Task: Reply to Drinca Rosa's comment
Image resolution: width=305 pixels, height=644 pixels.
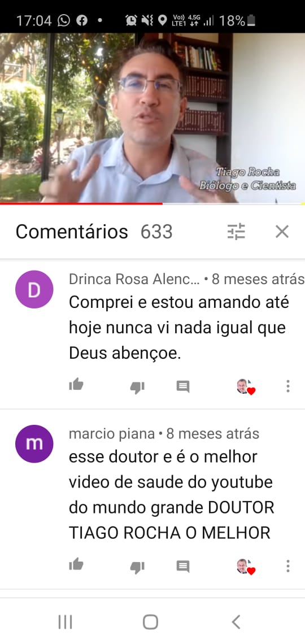Action: tap(183, 386)
